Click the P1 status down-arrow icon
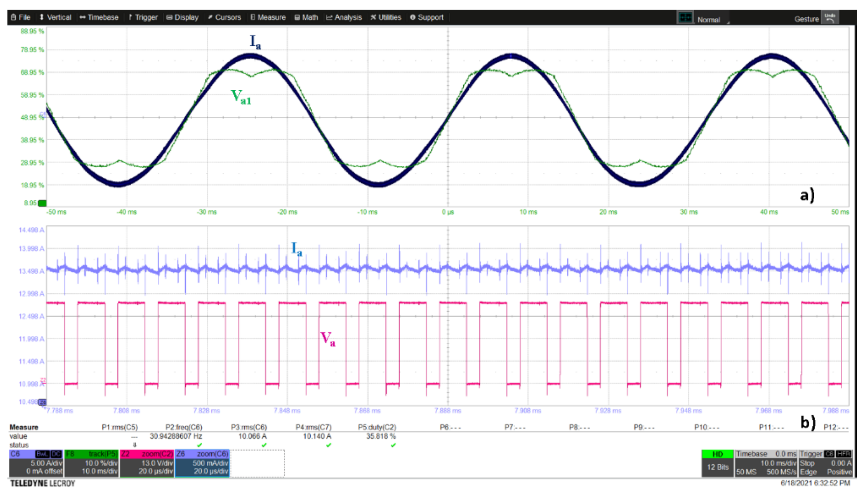The width and height of the screenshot is (868, 494). tap(135, 445)
